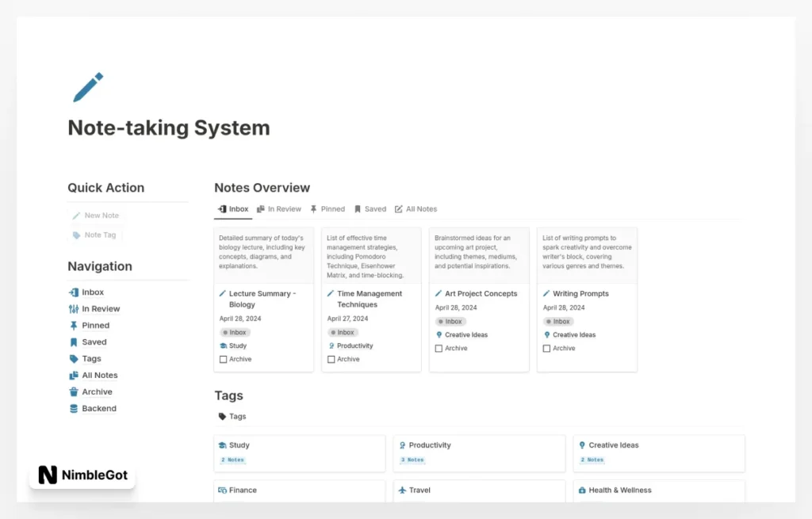Check Archive on the Art Project Concepts card

click(x=437, y=348)
